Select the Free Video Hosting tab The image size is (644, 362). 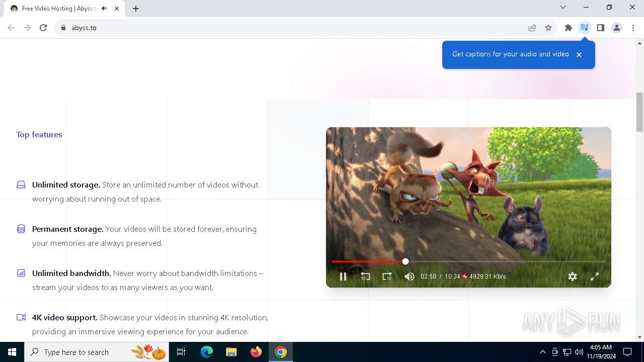coord(64,9)
